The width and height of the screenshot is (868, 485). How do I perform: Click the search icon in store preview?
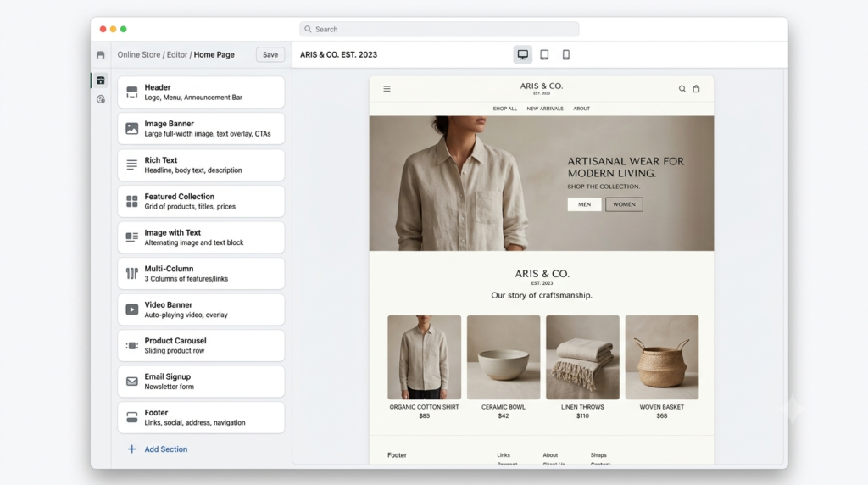pyautogui.click(x=682, y=88)
